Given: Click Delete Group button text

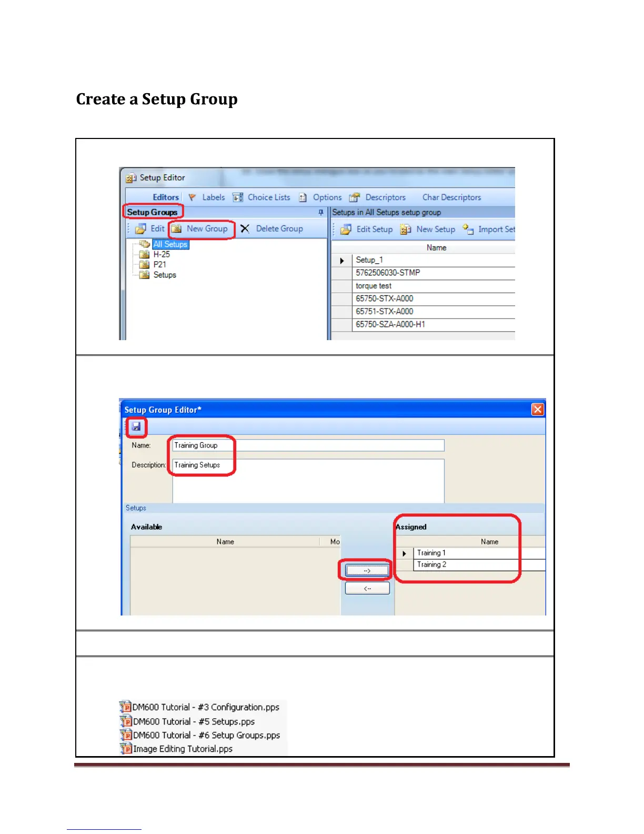Looking at the screenshot, I should (x=279, y=229).
